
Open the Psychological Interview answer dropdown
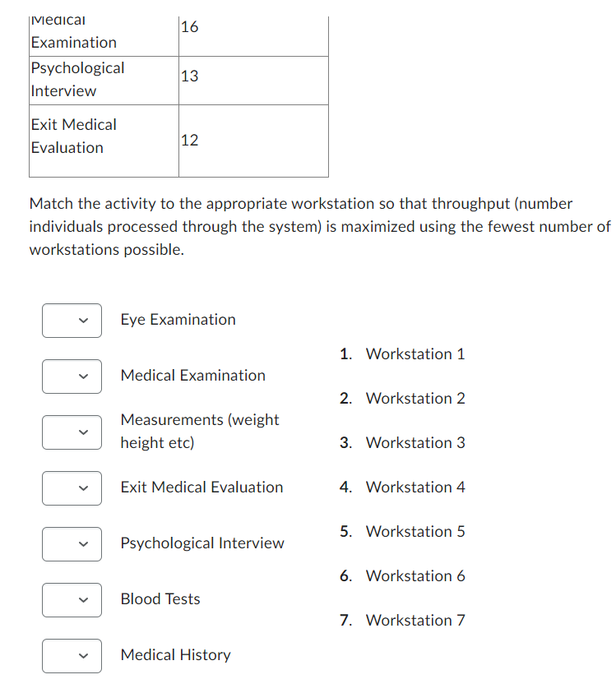[72, 543]
